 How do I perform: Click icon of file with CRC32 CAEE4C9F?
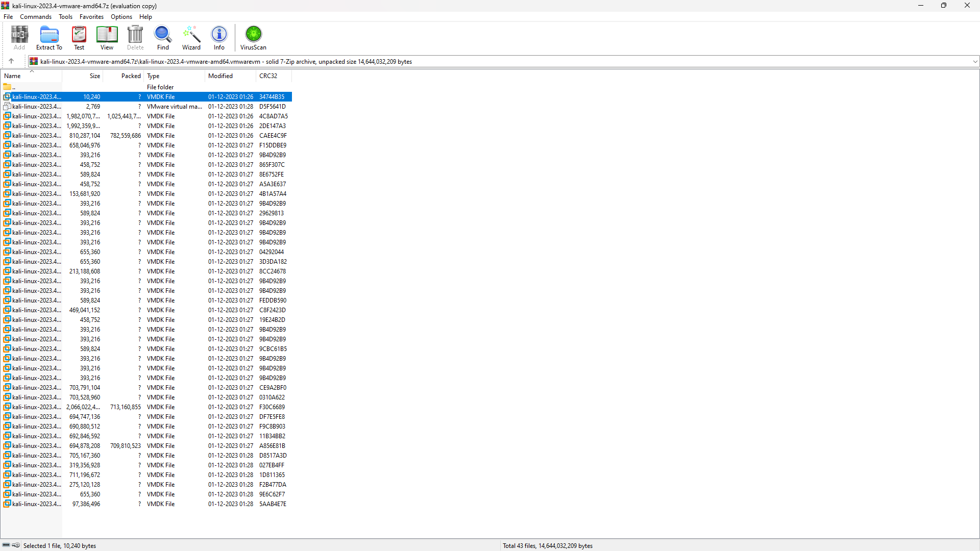(x=7, y=136)
